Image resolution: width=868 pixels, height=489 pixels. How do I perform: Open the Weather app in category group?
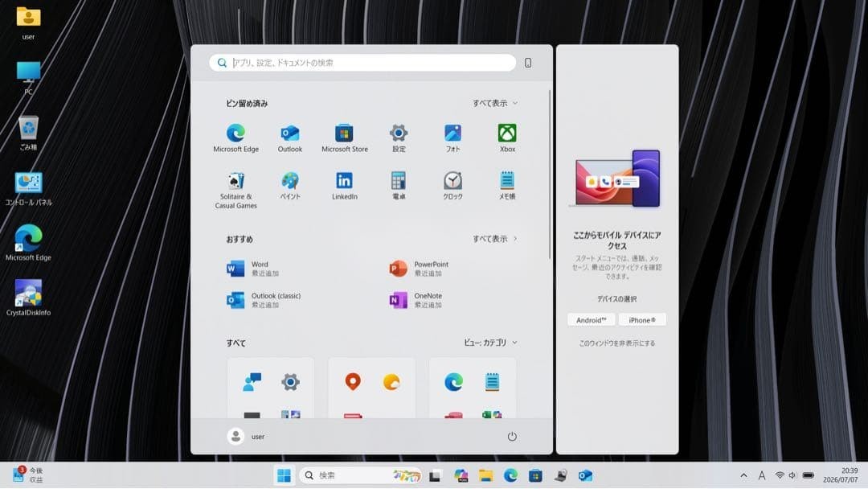(x=391, y=381)
